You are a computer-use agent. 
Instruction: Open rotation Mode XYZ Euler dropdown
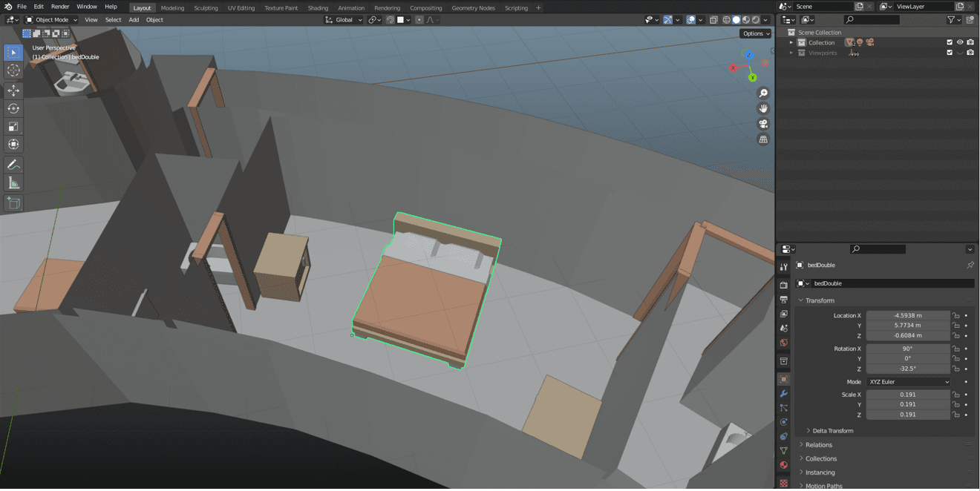coord(908,382)
